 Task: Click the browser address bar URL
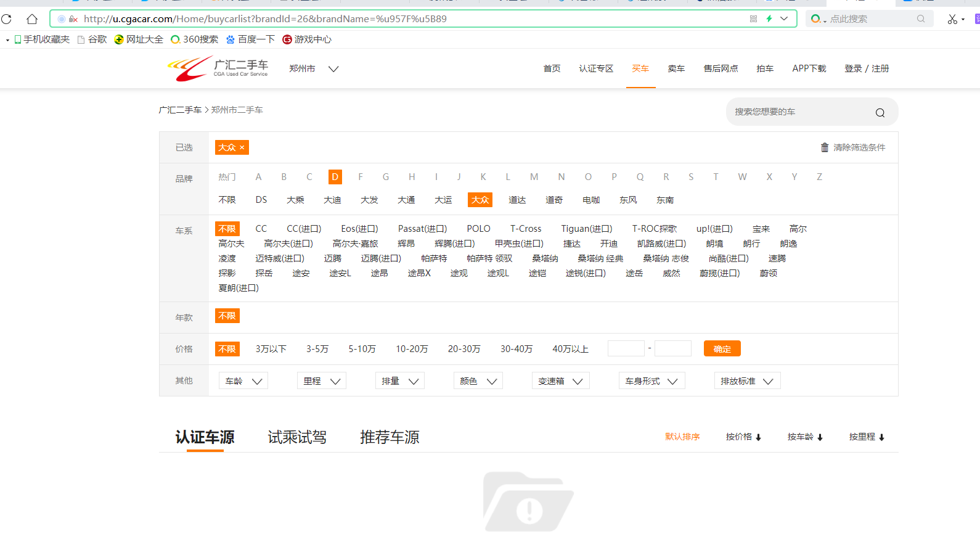pyautogui.click(x=265, y=19)
